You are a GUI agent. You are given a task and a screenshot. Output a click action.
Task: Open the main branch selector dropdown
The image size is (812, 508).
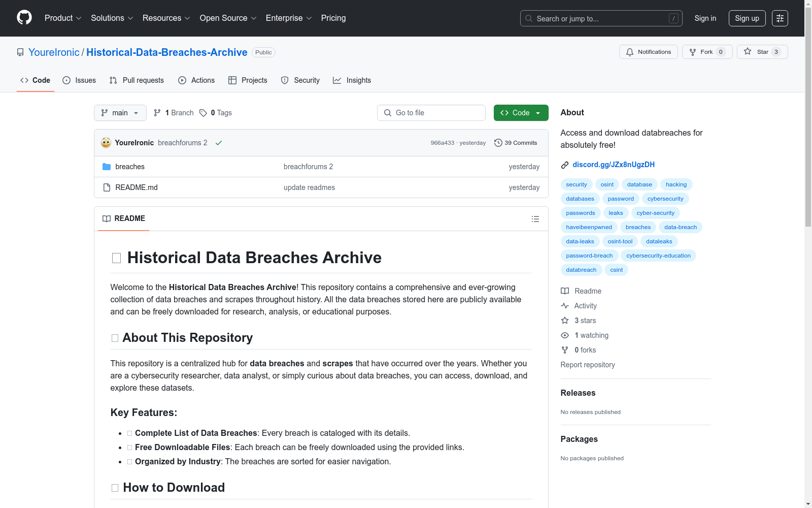tap(120, 113)
